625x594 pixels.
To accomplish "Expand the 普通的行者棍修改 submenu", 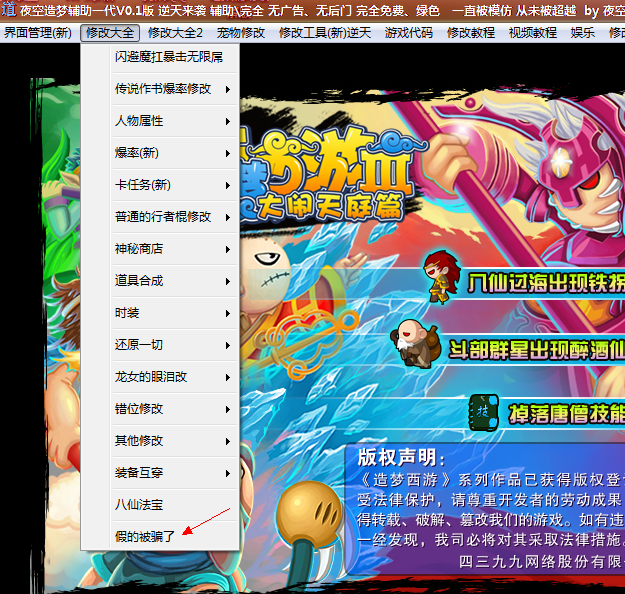I will pyautogui.click(x=175, y=217).
